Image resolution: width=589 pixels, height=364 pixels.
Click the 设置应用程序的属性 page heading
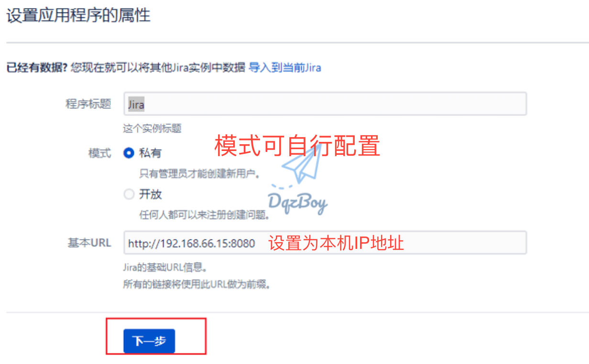(78, 15)
